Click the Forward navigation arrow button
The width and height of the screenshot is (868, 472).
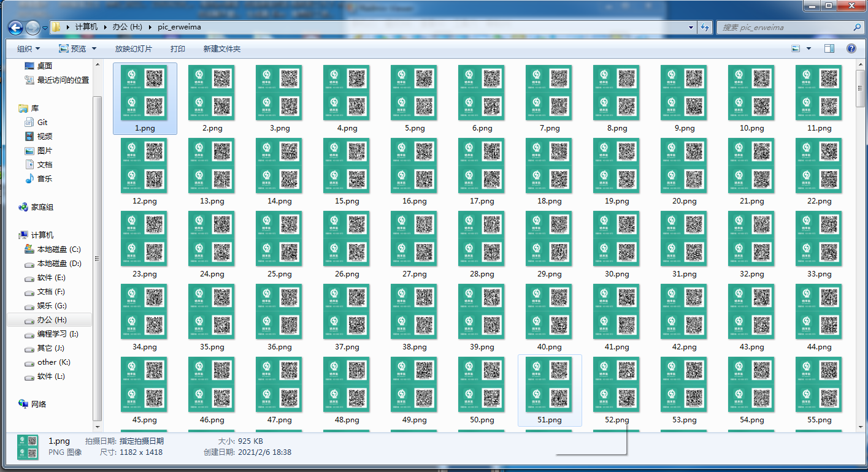point(33,27)
